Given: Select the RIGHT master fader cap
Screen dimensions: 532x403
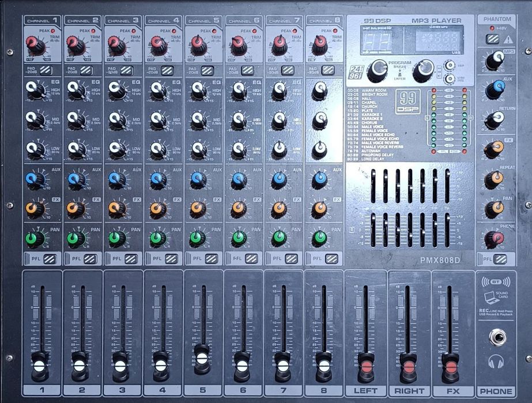Looking at the screenshot, I should point(408,368).
